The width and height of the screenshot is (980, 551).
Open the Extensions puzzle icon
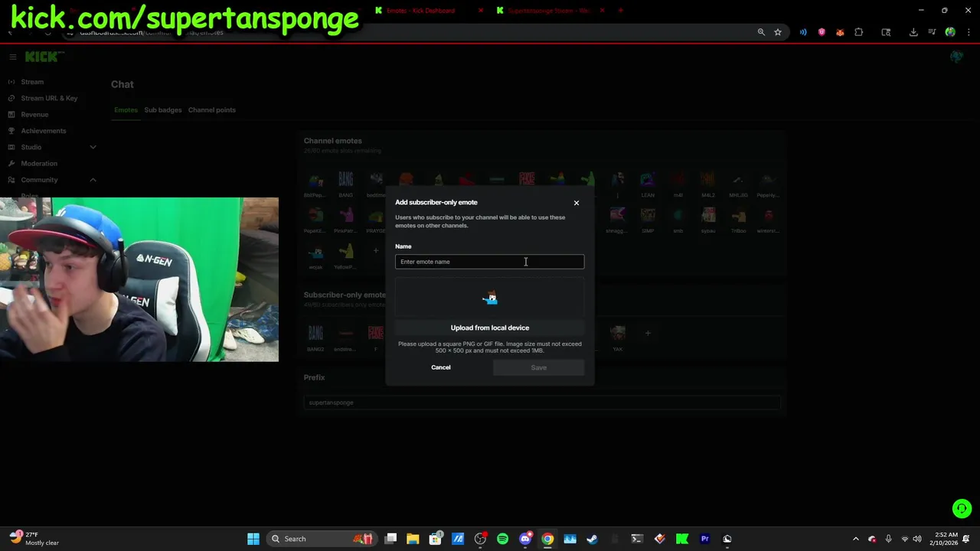point(858,32)
